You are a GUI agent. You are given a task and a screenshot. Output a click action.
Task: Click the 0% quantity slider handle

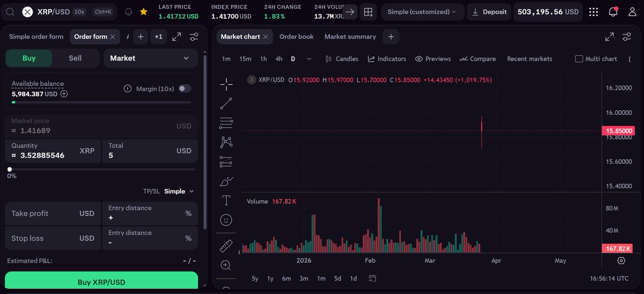(x=10, y=169)
